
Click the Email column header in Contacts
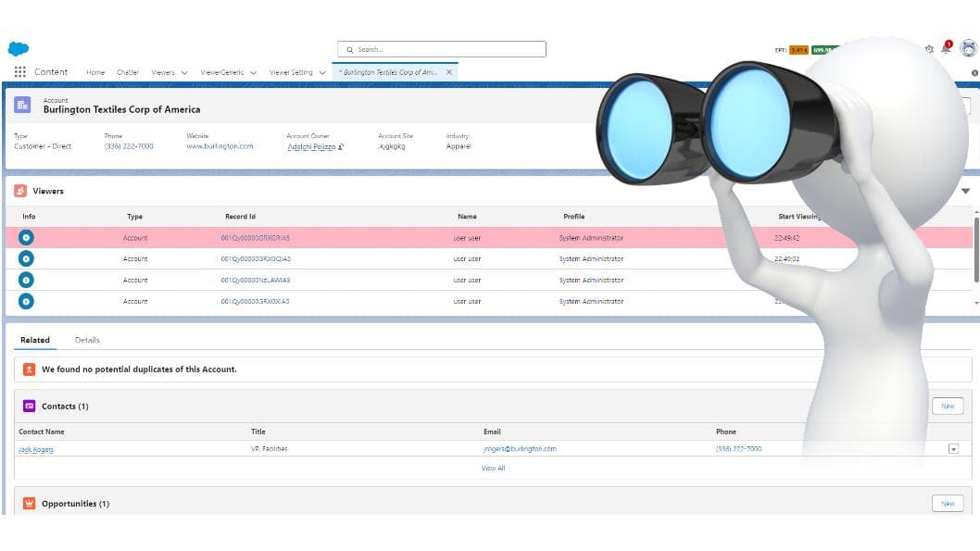point(492,432)
